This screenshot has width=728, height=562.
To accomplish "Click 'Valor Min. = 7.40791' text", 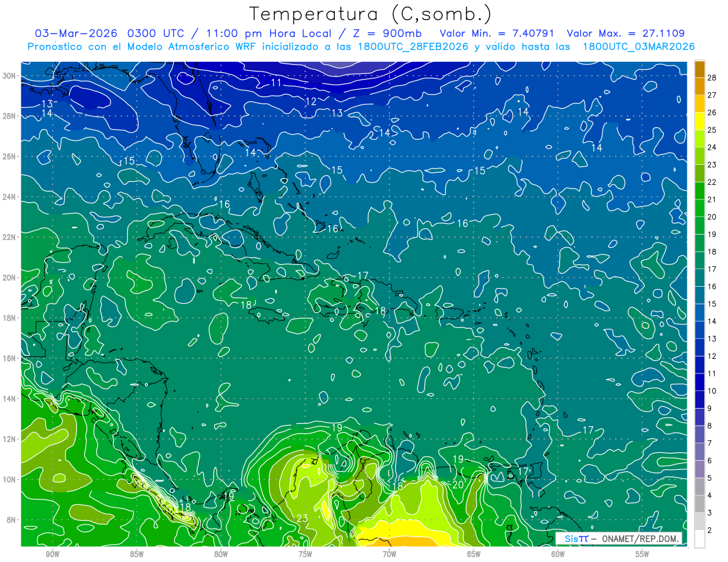I will (x=497, y=33).
